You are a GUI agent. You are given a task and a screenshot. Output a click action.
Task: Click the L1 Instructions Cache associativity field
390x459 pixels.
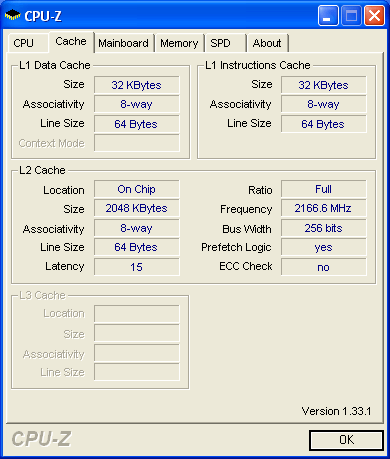323,104
